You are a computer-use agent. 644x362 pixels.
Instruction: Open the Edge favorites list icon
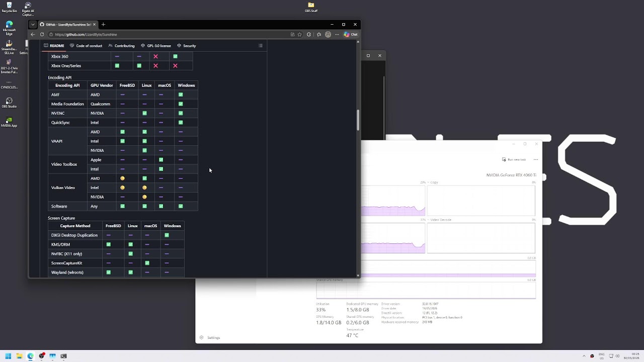tap(318, 34)
